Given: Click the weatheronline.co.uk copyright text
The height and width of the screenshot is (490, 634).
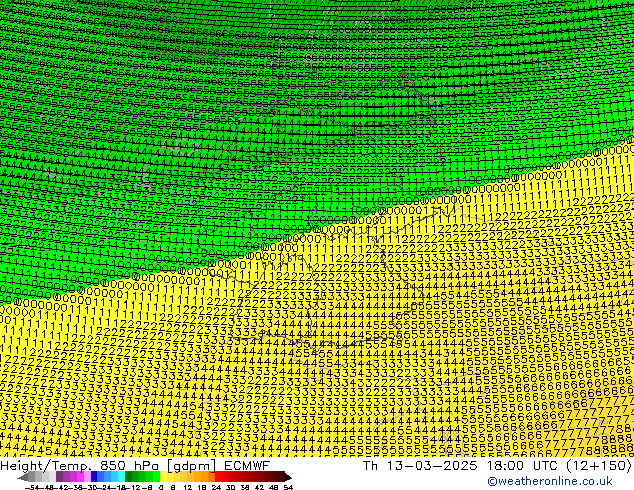Looking at the screenshot, I should (549, 481).
